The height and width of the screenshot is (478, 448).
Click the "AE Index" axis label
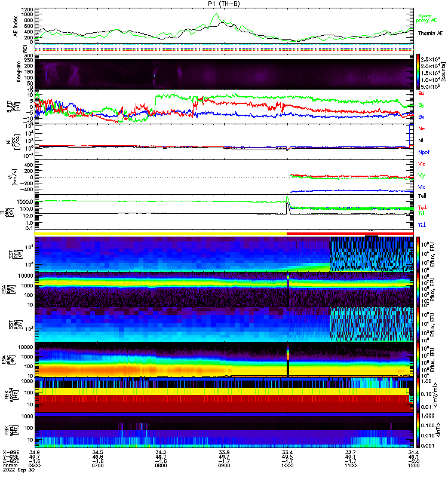coord(16,26)
